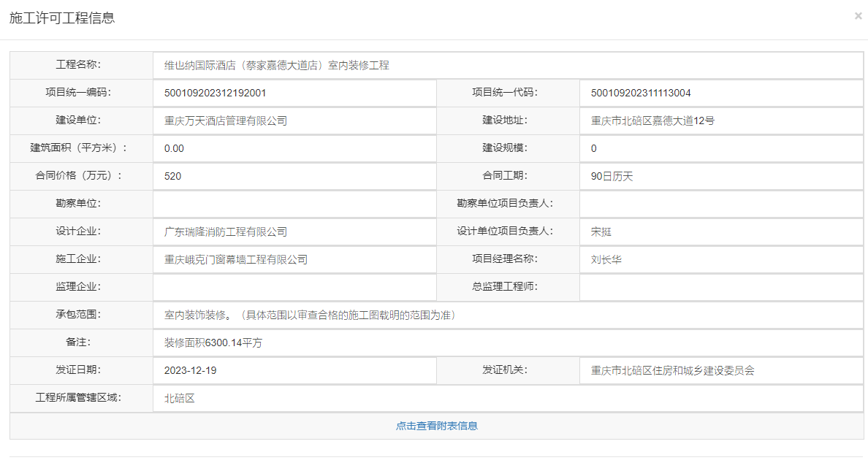
Task: Click the 勘察单位项目负责人 label
Action: coord(505,203)
